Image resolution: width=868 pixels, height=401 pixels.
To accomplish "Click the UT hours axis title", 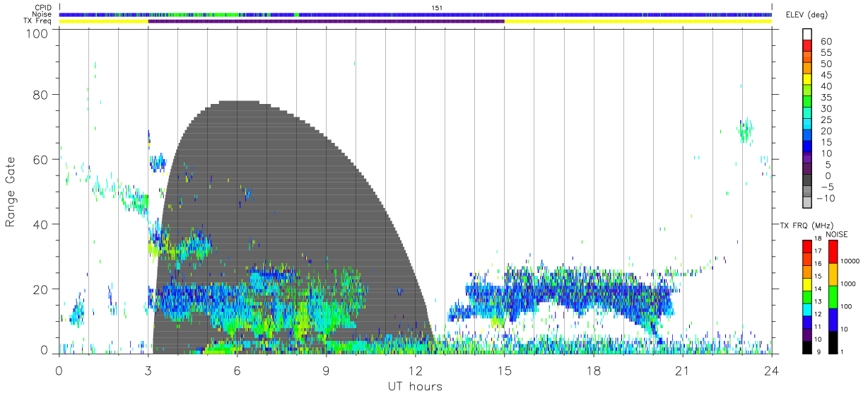I will (x=415, y=387).
